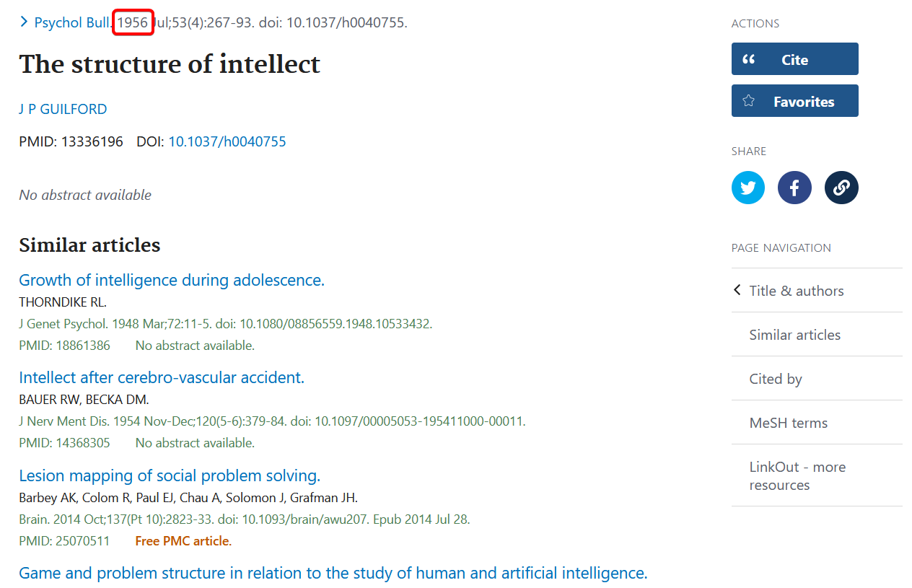Open the Psychol Bull journal menu
912x588 pixels.
[71, 22]
